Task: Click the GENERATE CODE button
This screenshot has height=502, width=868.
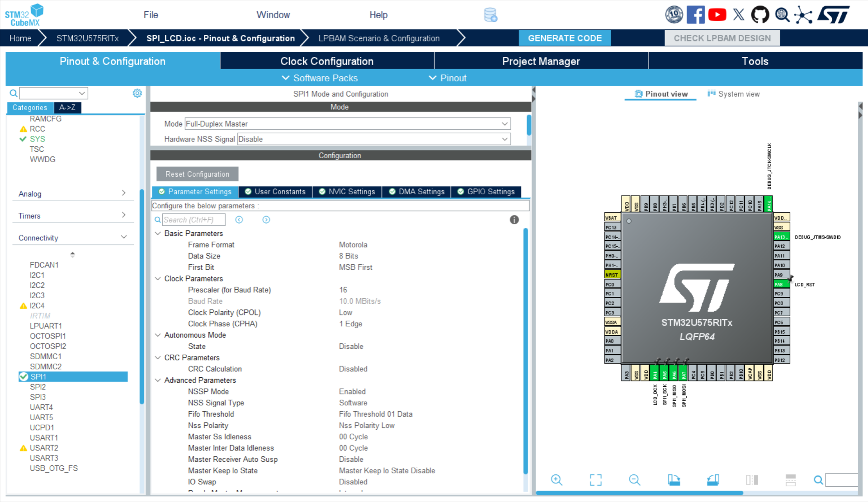Action: [564, 38]
